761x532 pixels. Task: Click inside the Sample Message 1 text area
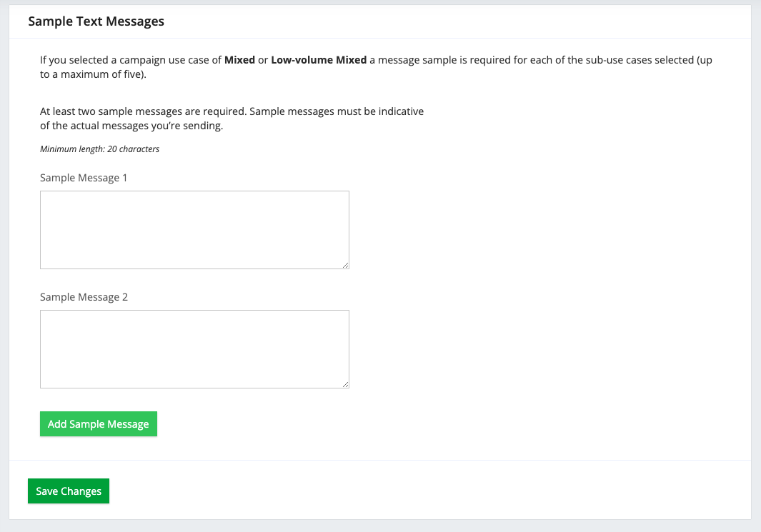tap(194, 229)
